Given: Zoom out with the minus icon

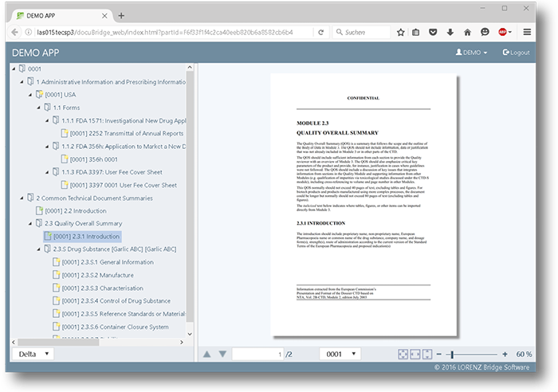Looking at the screenshot, I should 441,354.
